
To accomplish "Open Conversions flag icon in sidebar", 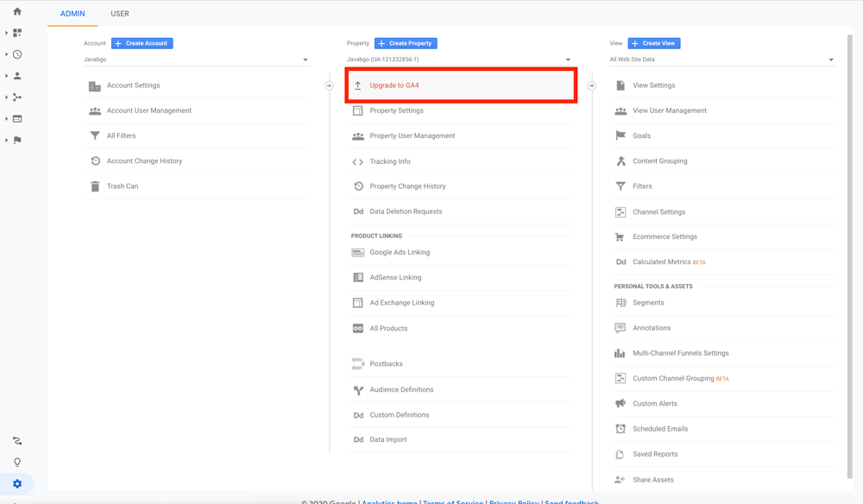I will (x=17, y=141).
